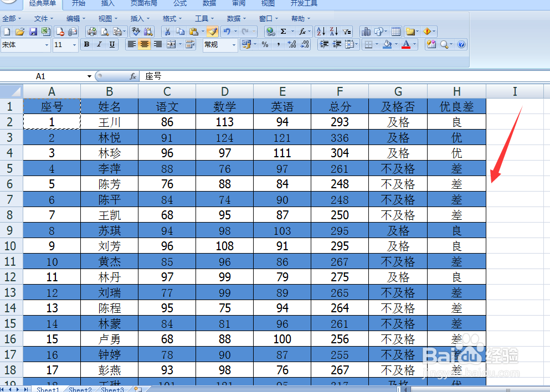Viewport: 550px width, 392px height.
Task: Click the Print icon in the toolbar
Action: pyautogui.click(x=92, y=32)
